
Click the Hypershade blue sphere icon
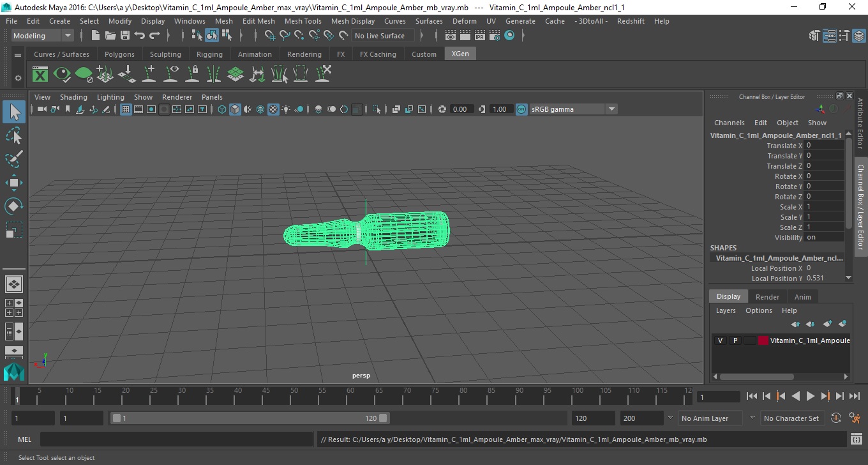click(x=509, y=36)
